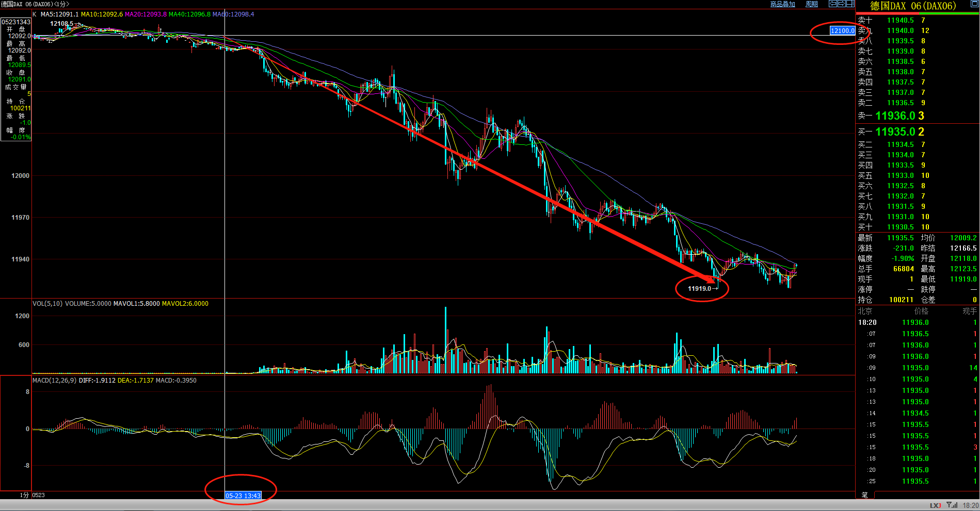The width and height of the screenshot is (980, 511).
Task: Select the 18:20 tick trade row
Action: (917, 322)
